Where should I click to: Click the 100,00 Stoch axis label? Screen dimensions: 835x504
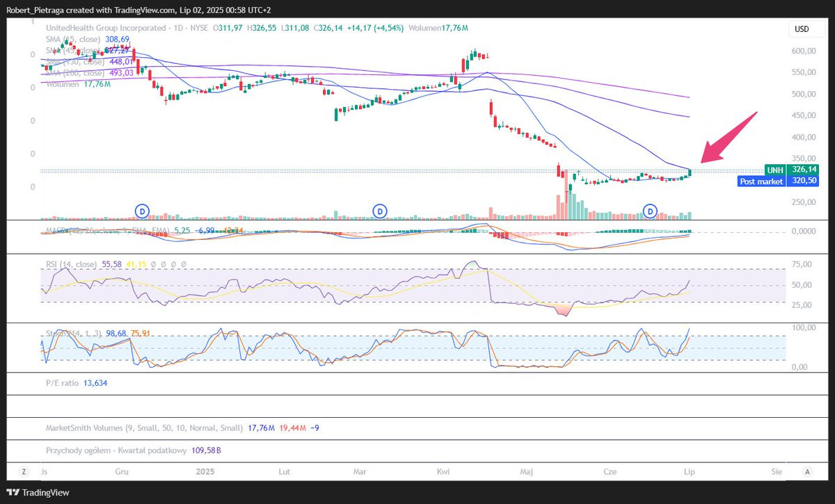802,327
